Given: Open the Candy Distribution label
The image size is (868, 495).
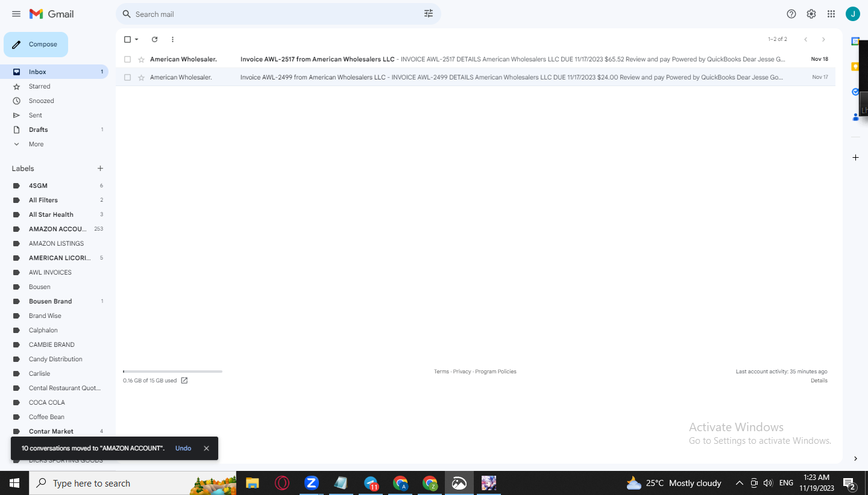Looking at the screenshot, I should click(x=54, y=359).
